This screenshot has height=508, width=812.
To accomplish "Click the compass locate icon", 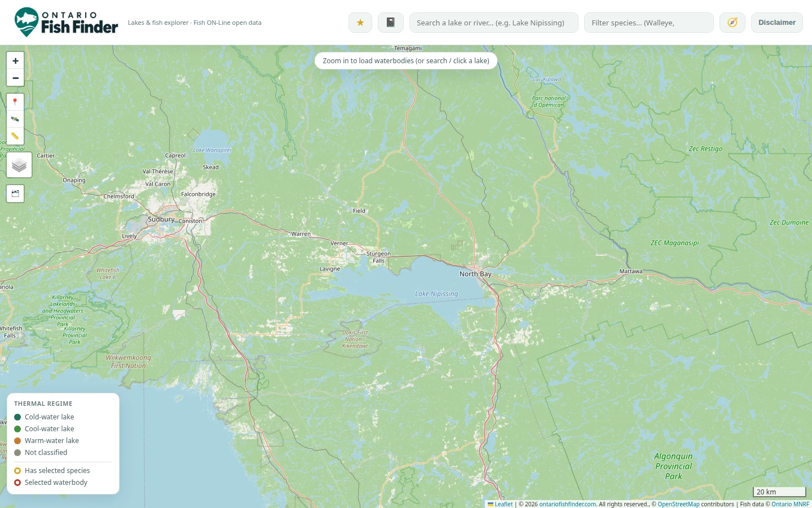I will coord(732,23).
